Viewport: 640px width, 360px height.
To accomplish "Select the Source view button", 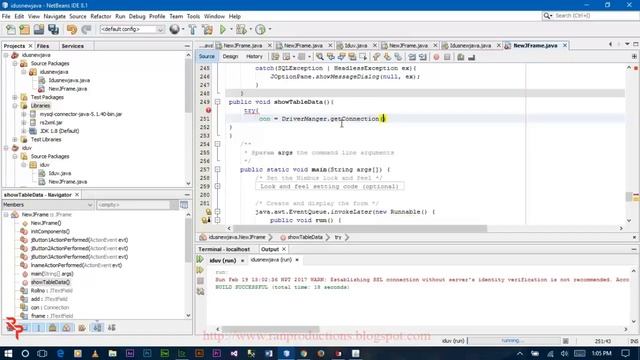I will point(207,57).
